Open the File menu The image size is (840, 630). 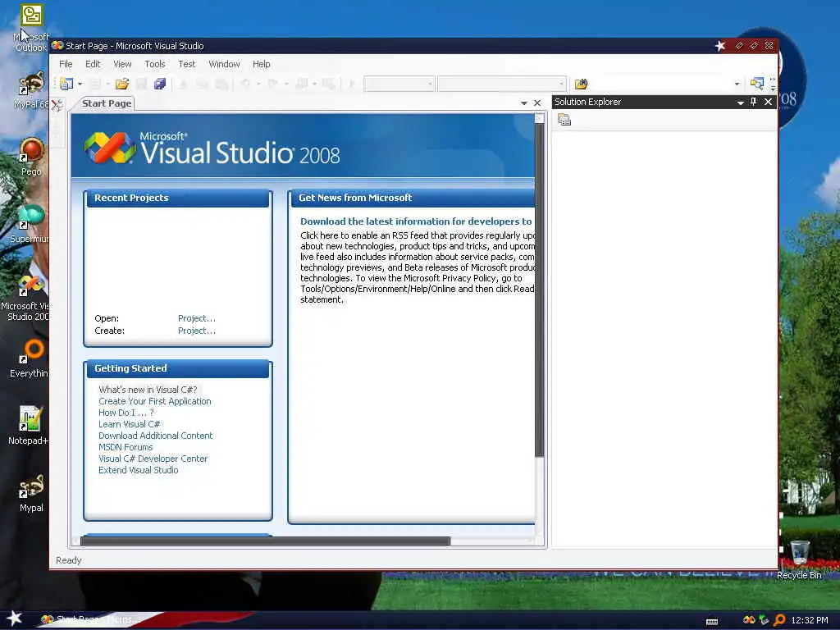point(66,64)
